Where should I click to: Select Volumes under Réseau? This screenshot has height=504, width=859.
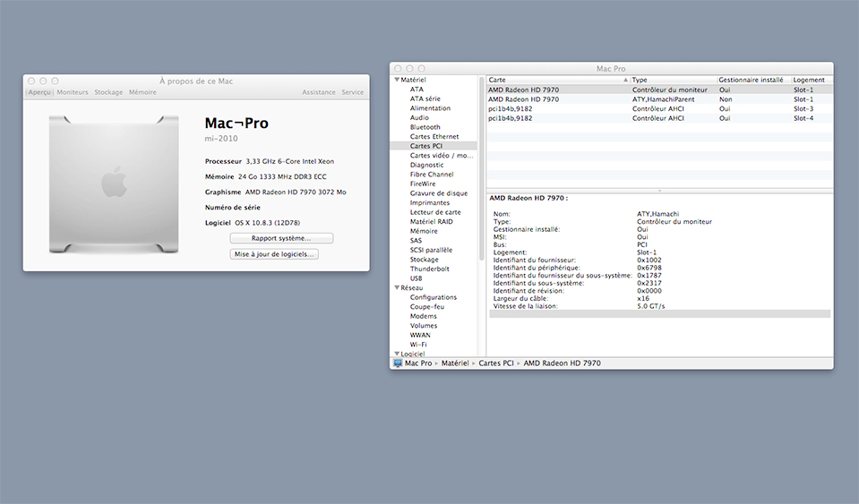[424, 326]
